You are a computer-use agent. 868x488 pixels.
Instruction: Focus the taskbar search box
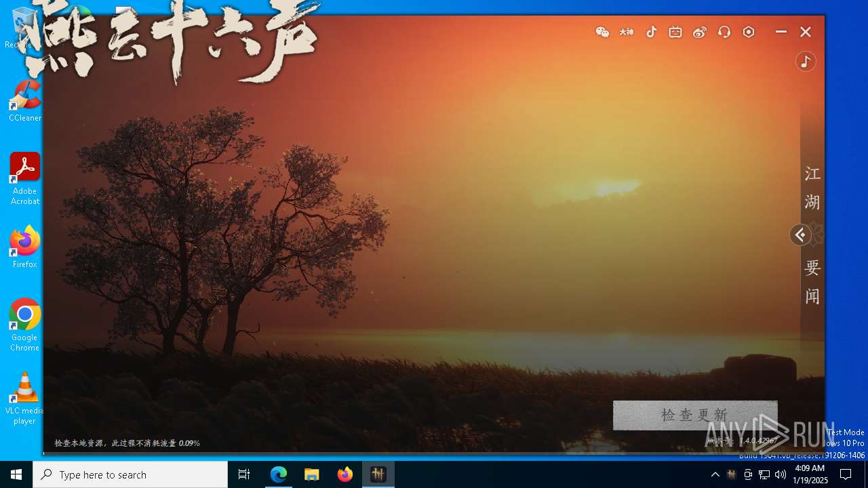(130, 474)
